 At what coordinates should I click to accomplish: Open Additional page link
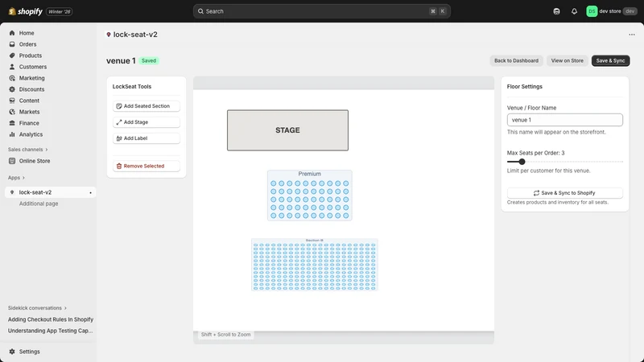pyautogui.click(x=39, y=204)
